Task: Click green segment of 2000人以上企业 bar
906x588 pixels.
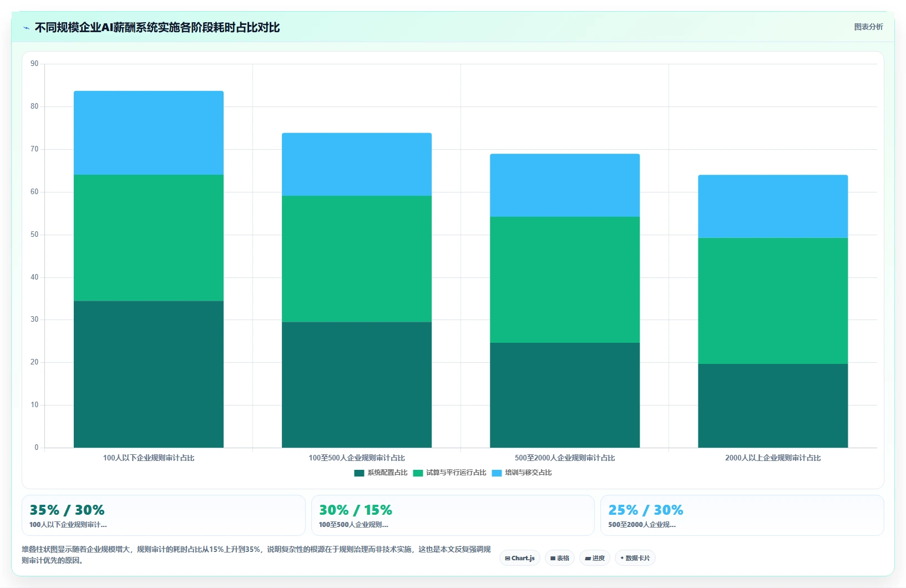Action: (x=773, y=301)
